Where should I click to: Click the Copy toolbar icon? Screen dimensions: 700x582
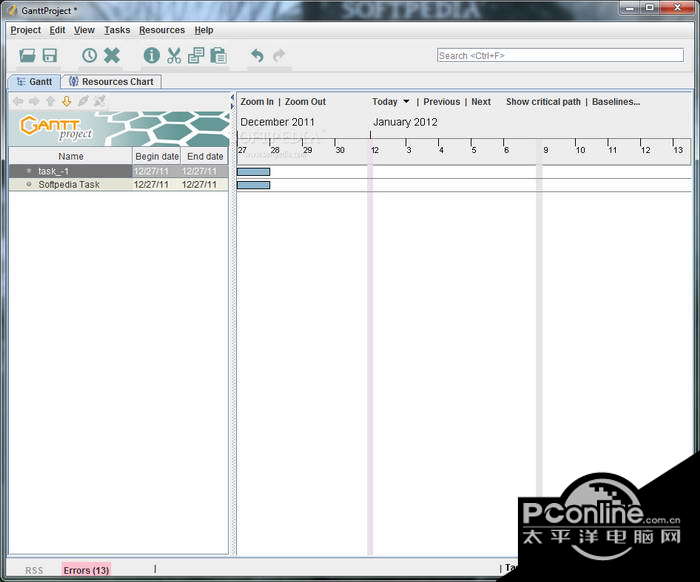[196, 56]
